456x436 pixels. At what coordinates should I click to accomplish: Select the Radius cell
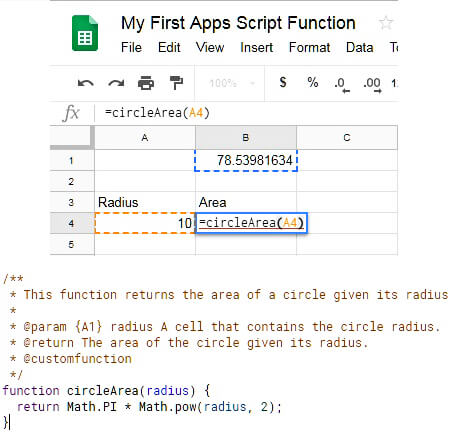pyautogui.click(x=145, y=202)
